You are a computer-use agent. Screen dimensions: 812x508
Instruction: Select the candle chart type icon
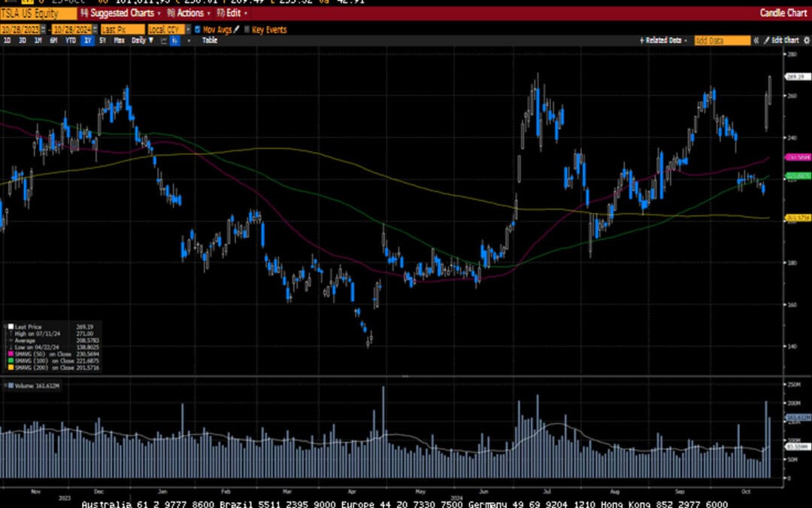[x=174, y=41]
